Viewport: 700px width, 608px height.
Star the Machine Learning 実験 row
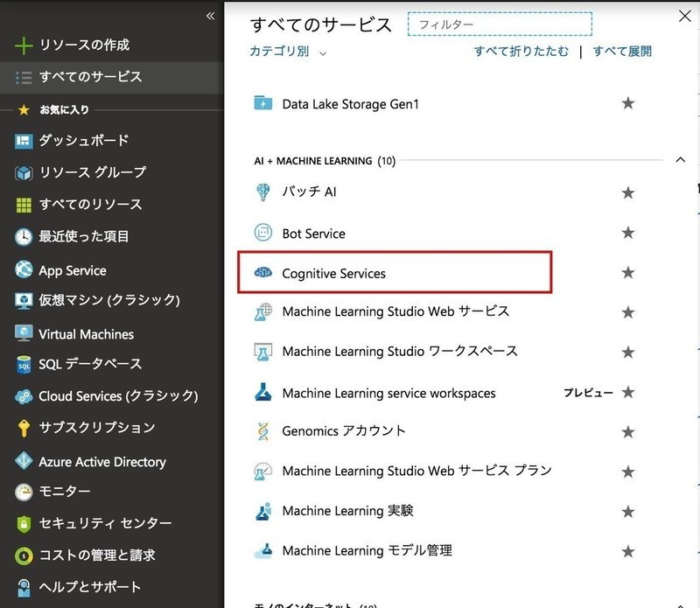tap(628, 512)
